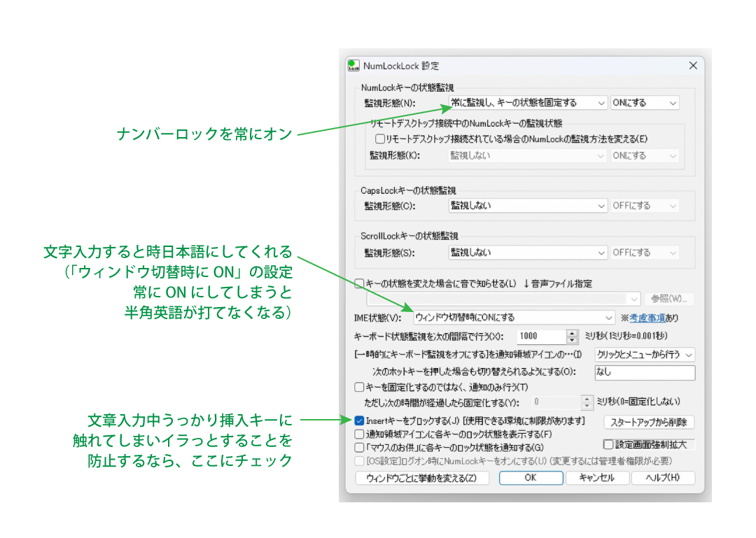Open the クリックとメニューから行う dropdown

pyautogui.click(x=645, y=355)
